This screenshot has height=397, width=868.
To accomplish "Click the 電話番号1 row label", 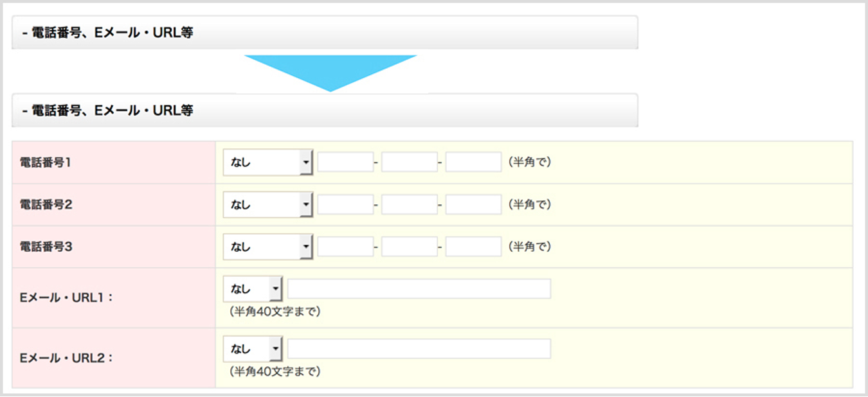I will pyautogui.click(x=46, y=163).
